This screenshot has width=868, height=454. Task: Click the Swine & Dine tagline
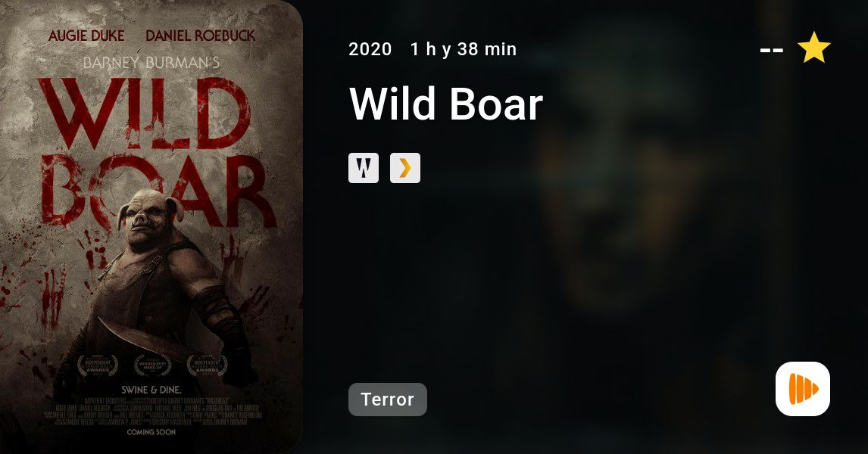coord(151,390)
